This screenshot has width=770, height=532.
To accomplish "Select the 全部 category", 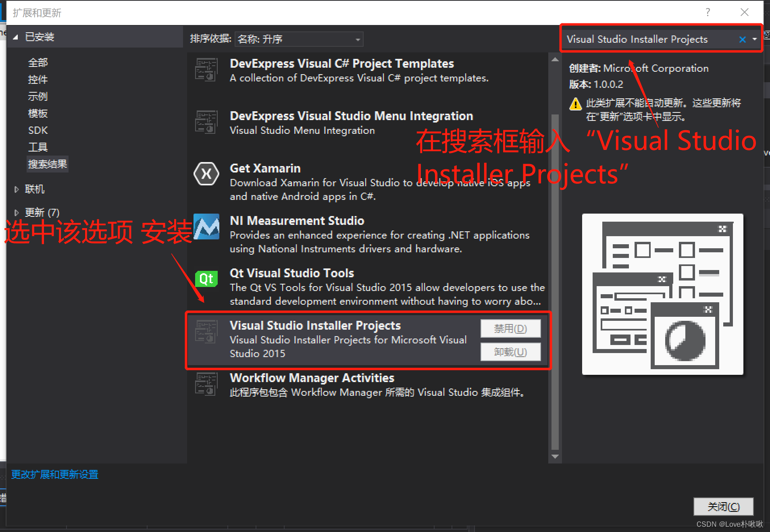I will coord(38,62).
